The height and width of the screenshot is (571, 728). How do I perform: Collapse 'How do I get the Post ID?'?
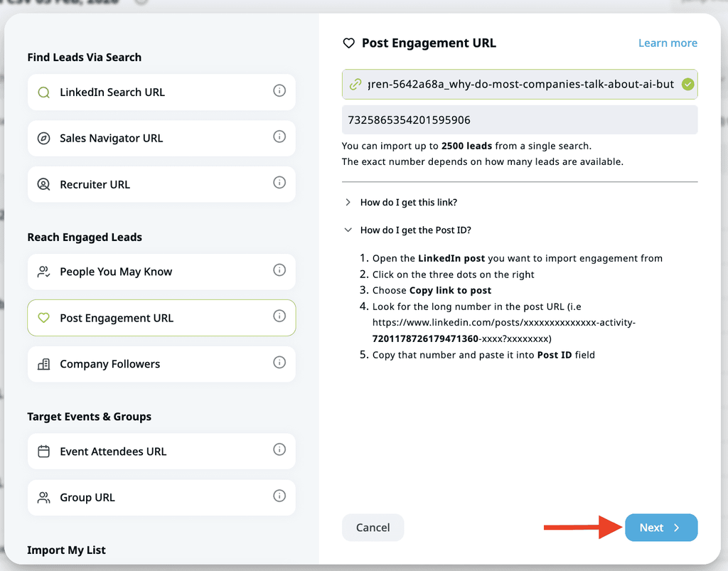pos(415,230)
